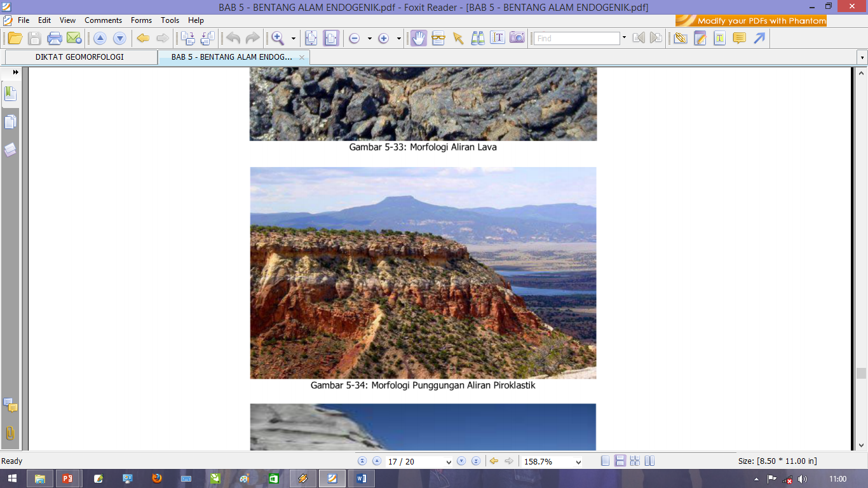Screen dimensions: 868x488
Task: Open the Zoom Out dropdown arrow
Action: tap(369, 39)
